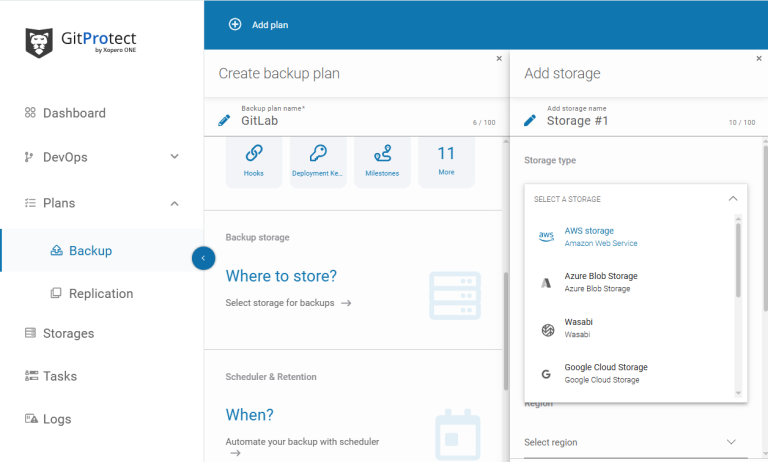This screenshot has height=462, width=768.
Task: Collapse sidebar with blue arrow button
Action: click(x=203, y=258)
